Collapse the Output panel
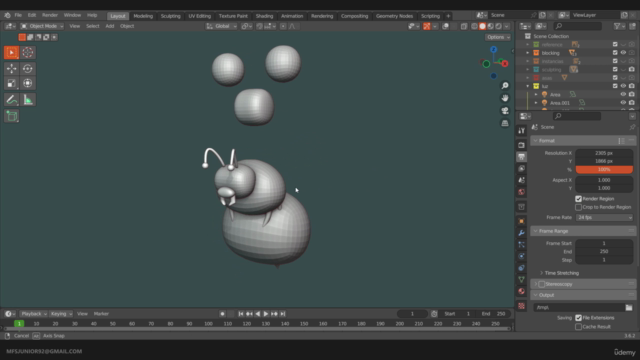Viewport: 640px width, 360px height. click(x=536, y=295)
